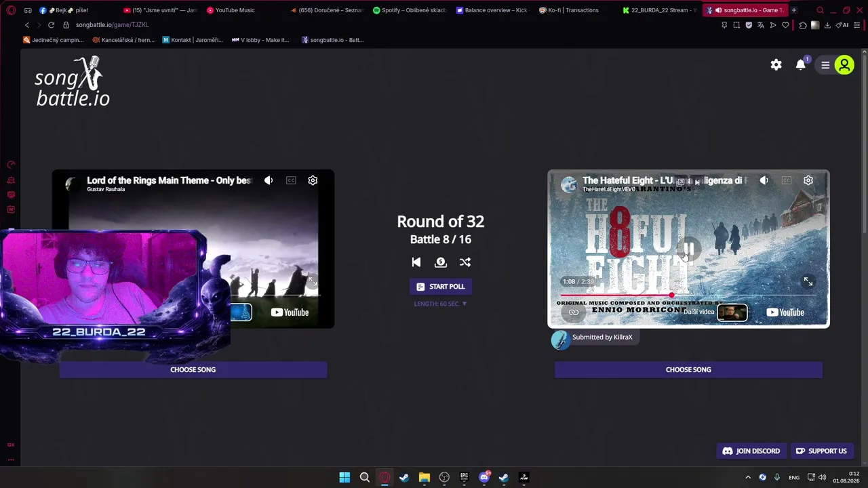Click the coin icon between battle controls

pos(441,262)
